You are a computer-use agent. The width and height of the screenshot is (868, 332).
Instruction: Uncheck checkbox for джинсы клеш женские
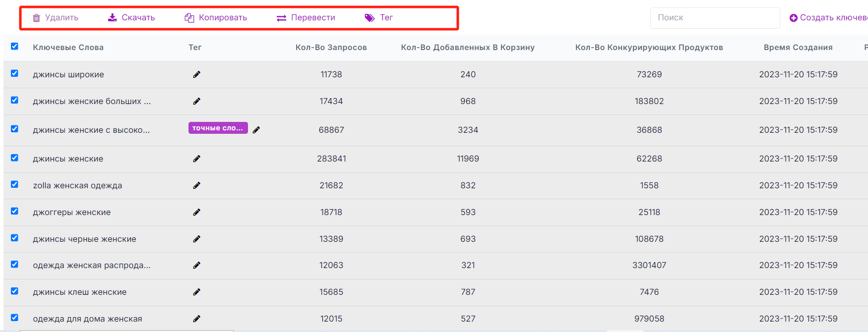[x=14, y=291]
